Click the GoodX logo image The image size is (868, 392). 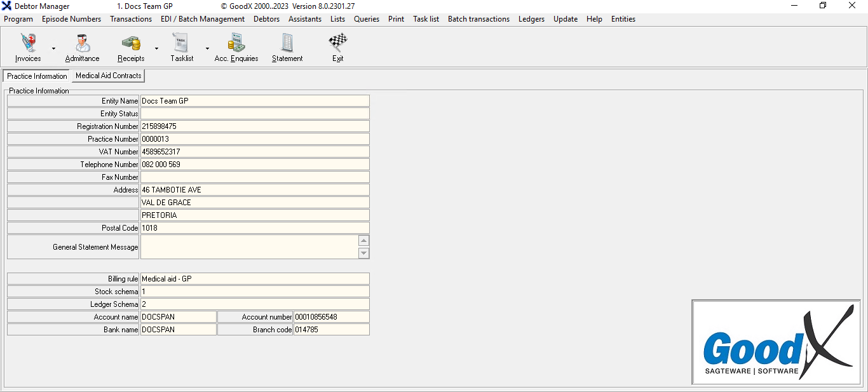pos(778,342)
